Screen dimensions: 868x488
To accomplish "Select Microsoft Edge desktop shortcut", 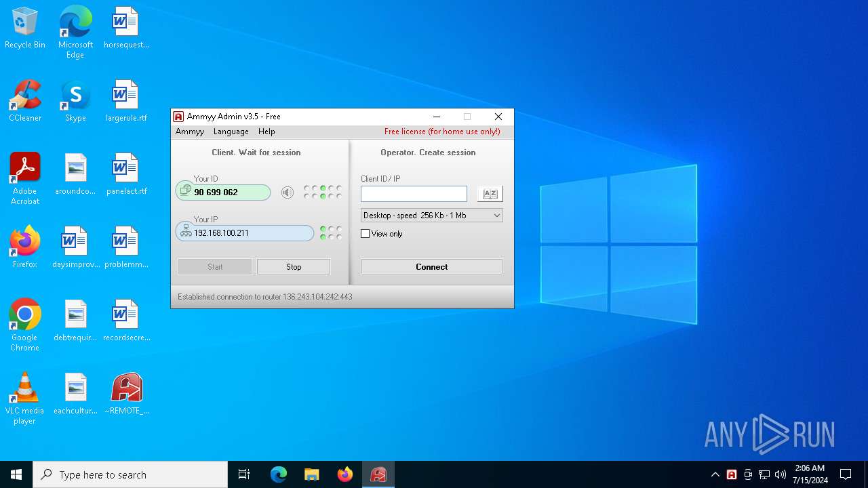I will click(75, 33).
